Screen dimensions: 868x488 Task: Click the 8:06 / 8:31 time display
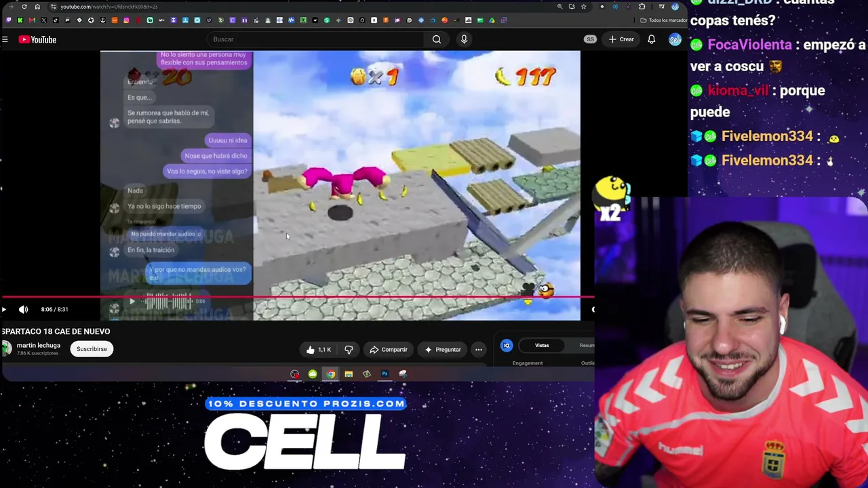click(x=55, y=310)
